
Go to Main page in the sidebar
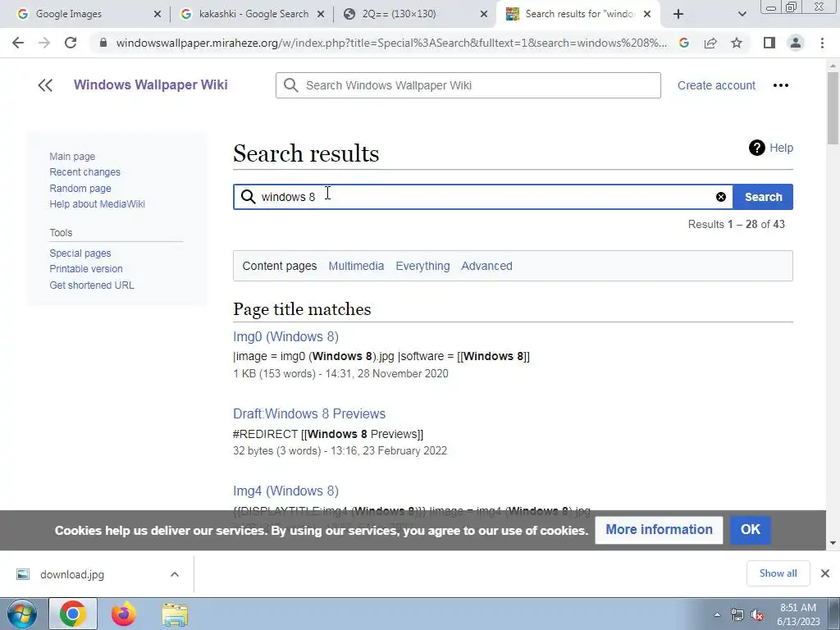(x=72, y=157)
